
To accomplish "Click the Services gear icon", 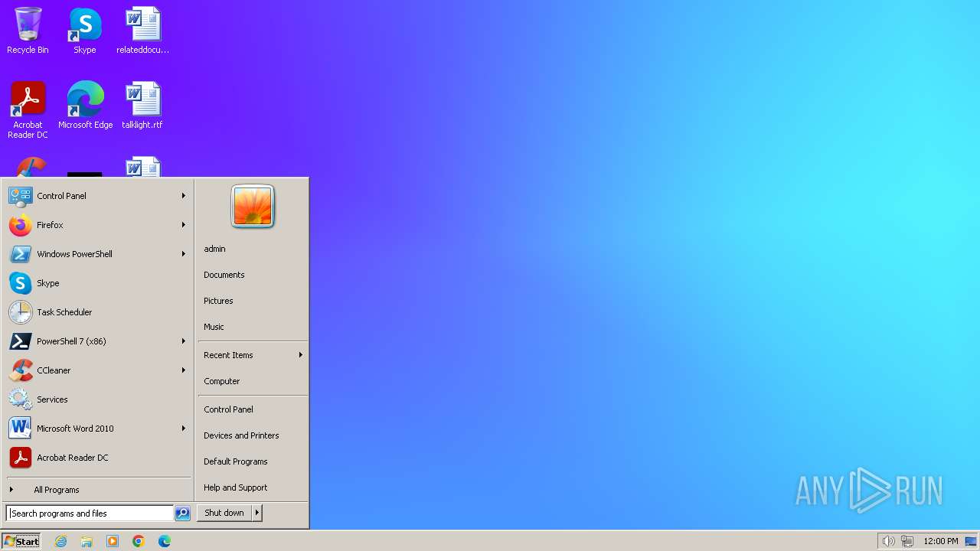I will point(21,399).
